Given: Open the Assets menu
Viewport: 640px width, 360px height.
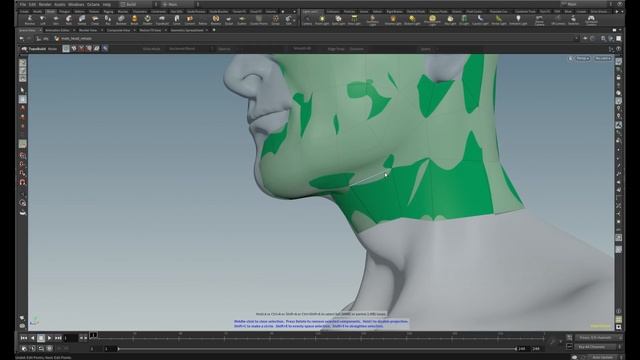Looking at the screenshot, I should (60, 4).
